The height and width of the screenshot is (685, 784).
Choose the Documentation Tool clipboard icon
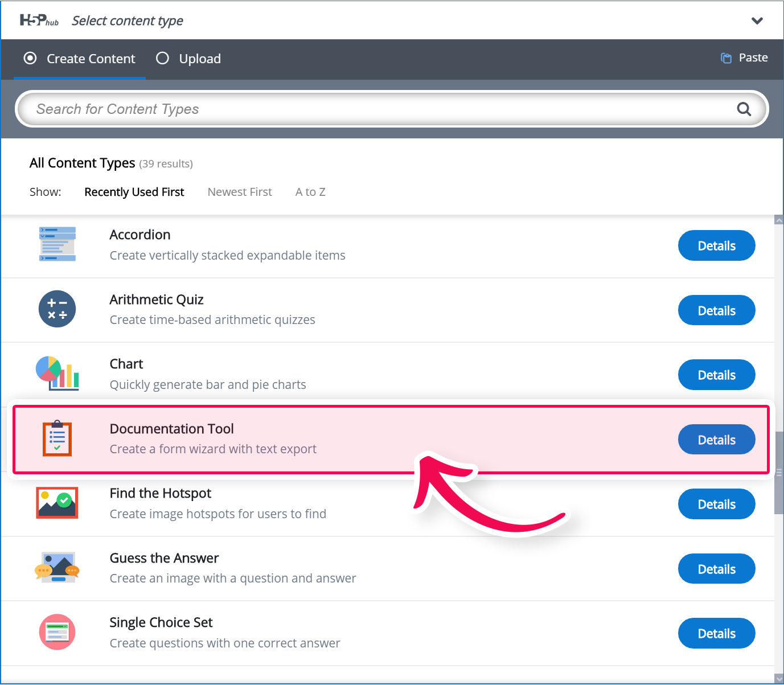57,438
